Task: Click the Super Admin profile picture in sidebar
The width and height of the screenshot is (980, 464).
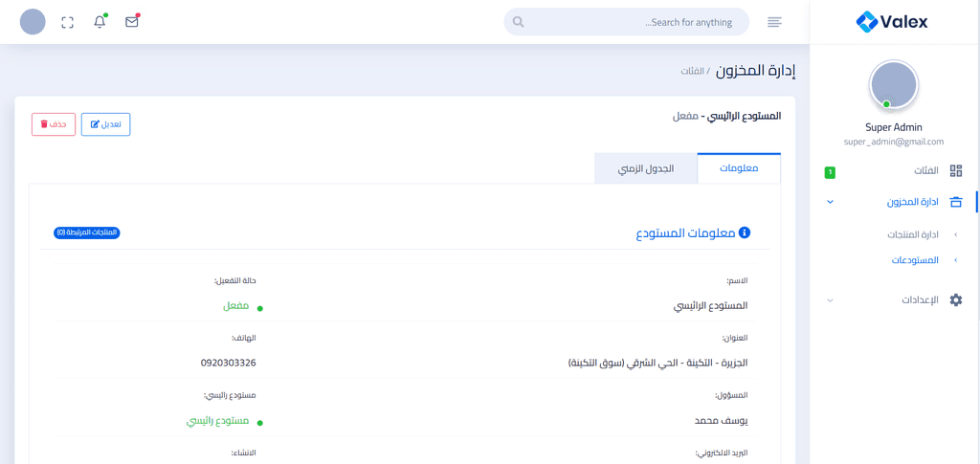Action: pos(893,84)
